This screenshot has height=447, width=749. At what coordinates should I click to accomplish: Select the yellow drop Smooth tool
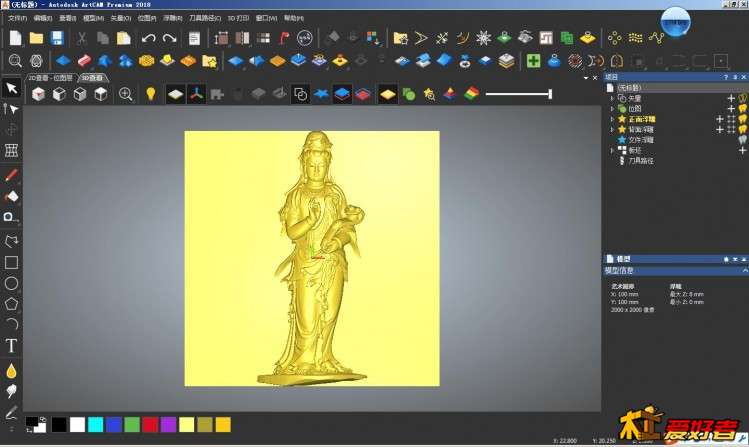tap(11, 371)
